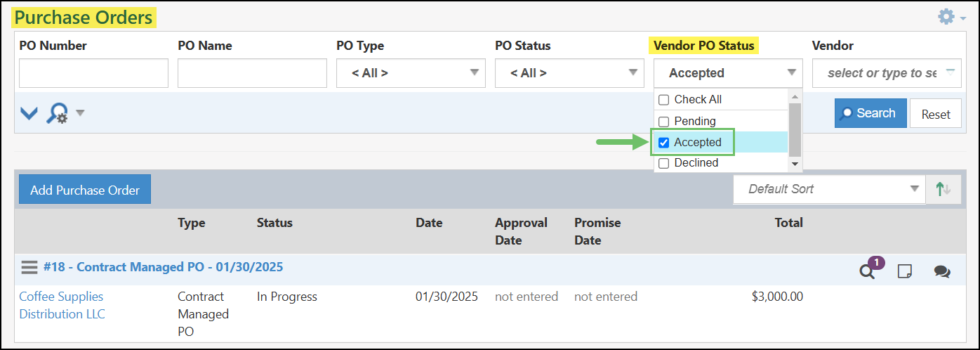Enable the Pending checkbox

pyautogui.click(x=664, y=122)
